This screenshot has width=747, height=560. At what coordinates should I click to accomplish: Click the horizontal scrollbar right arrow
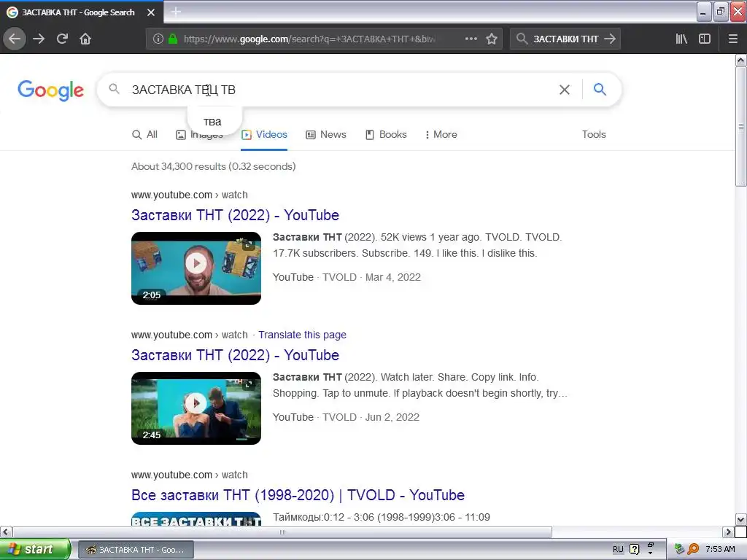pos(729,532)
